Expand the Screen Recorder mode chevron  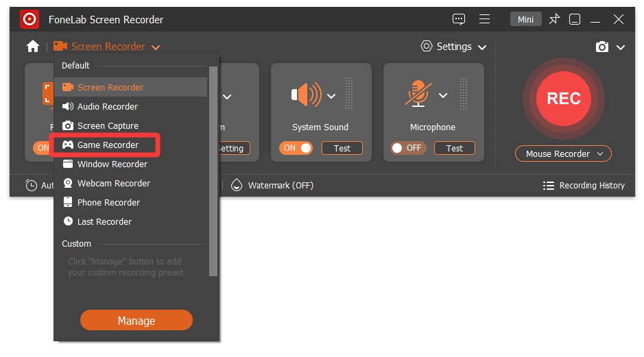coord(156,47)
